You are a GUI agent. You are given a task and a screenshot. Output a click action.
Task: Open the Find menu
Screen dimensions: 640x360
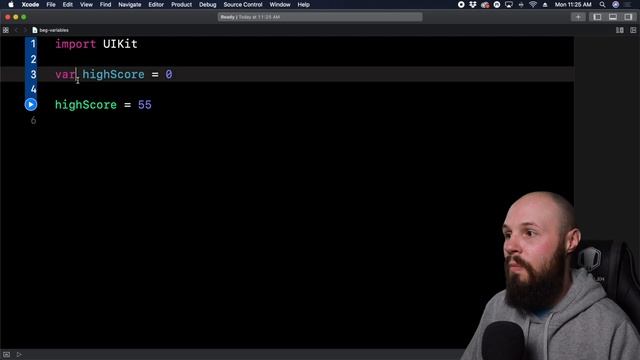pos(105,4)
